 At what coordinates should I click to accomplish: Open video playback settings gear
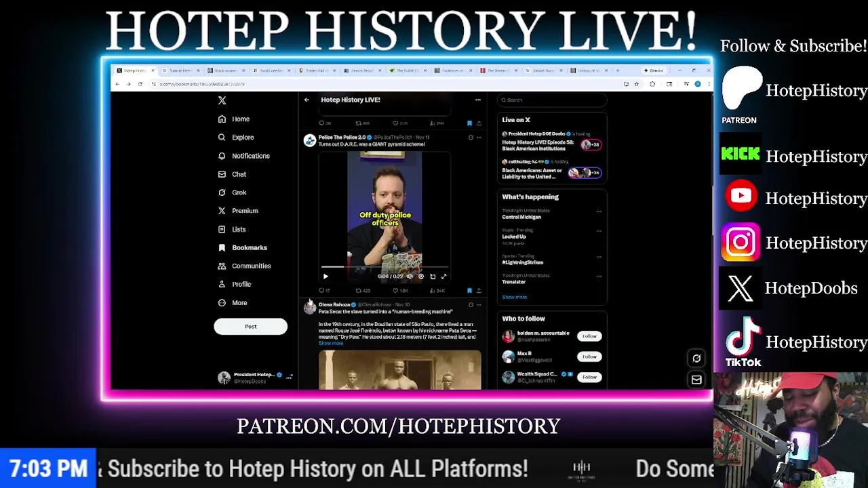pos(421,277)
